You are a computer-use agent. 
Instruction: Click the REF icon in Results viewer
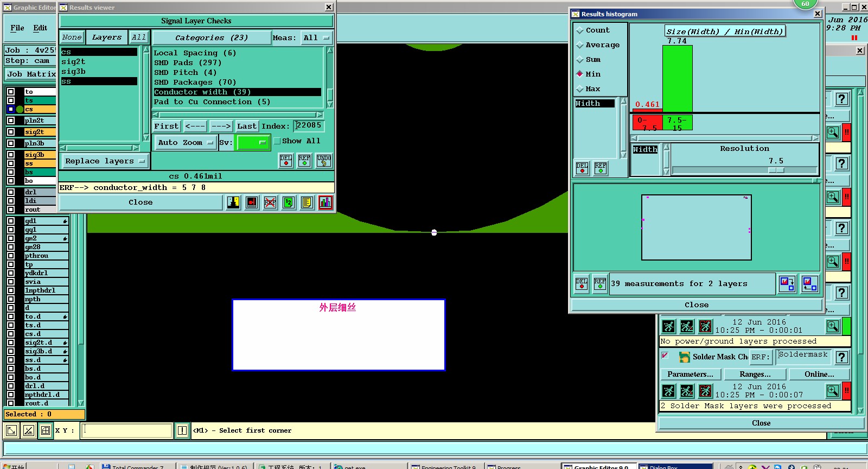click(304, 160)
